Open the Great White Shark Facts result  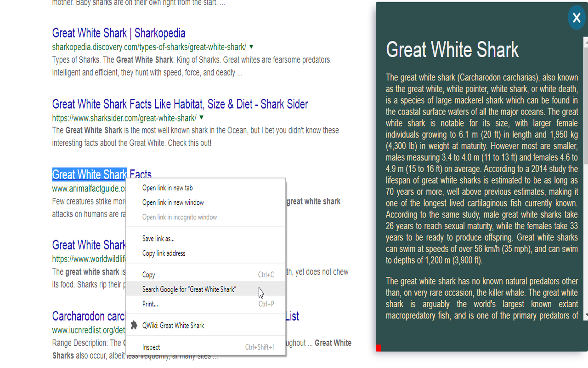click(102, 174)
